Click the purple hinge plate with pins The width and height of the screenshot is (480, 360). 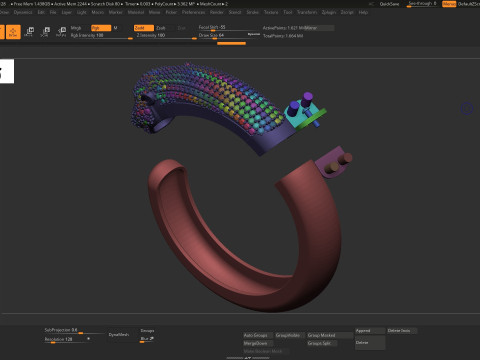(x=333, y=162)
